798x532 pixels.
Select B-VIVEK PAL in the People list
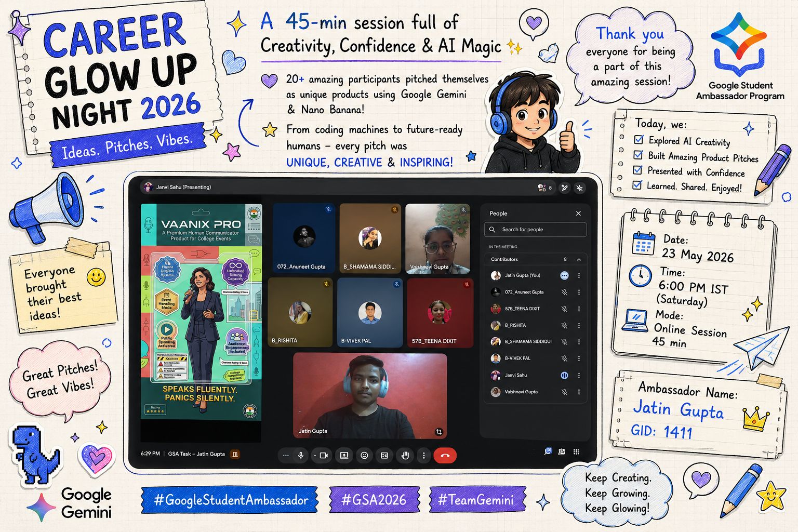tap(536, 358)
